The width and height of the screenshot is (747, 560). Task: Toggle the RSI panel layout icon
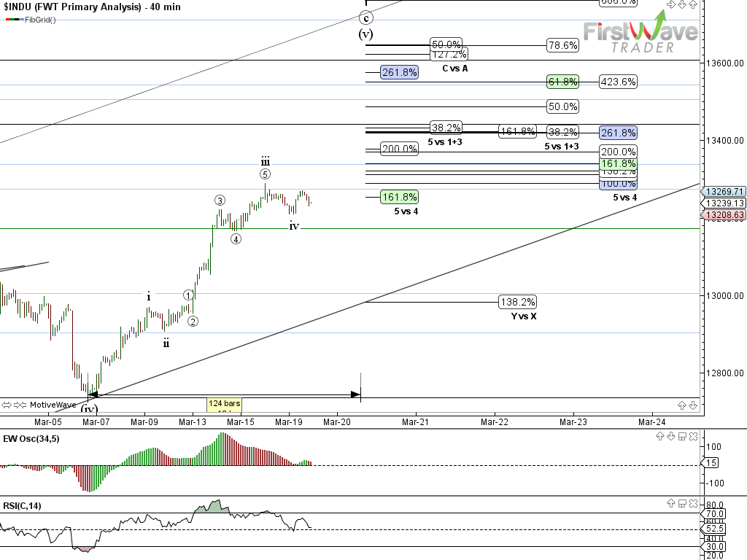pos(681,502)
